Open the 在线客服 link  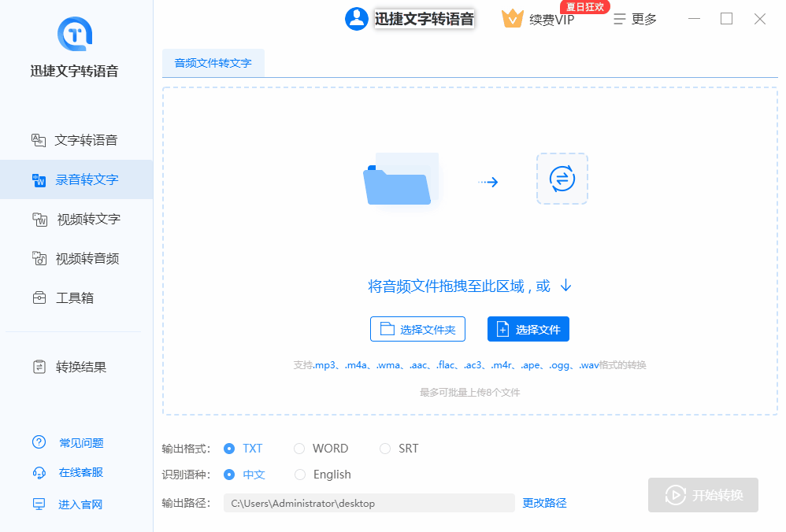[x=80, y=472]
